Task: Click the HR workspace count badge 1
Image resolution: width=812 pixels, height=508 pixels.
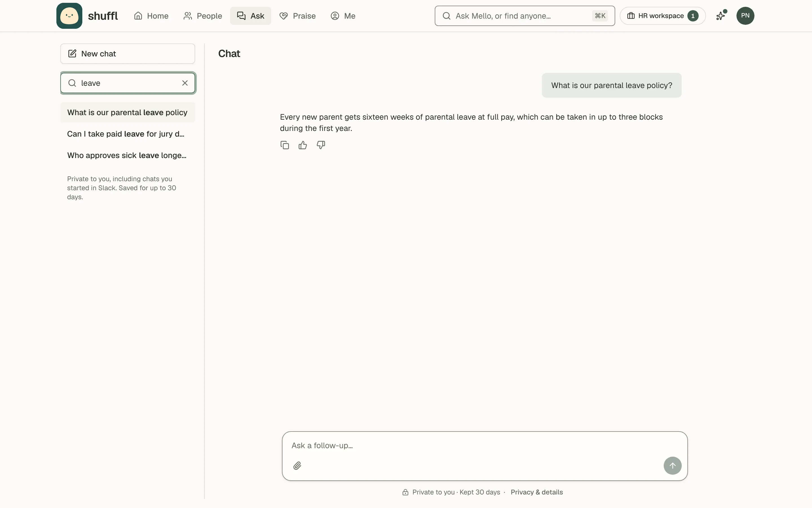Action: pos(692,16)
